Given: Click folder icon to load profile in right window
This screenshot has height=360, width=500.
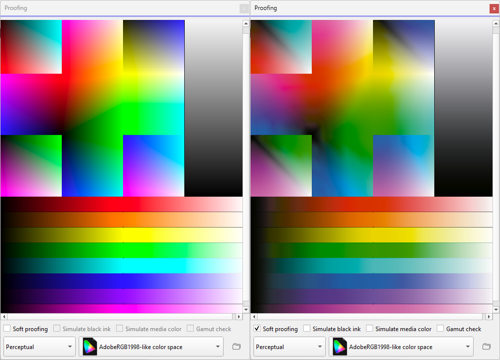Looking at the screenshot, I should (x=486, y=347).
